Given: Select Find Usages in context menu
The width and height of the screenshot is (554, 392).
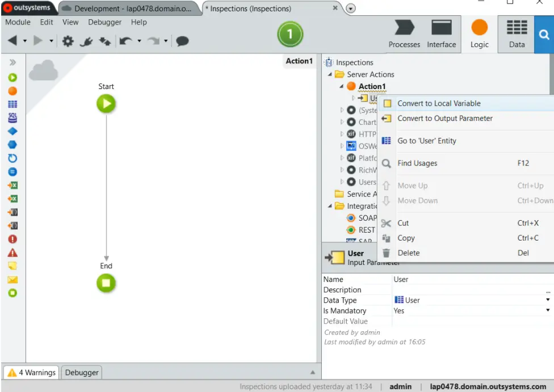Looking at the screenshot, I should pyautogui.click(x=467, y=163).
